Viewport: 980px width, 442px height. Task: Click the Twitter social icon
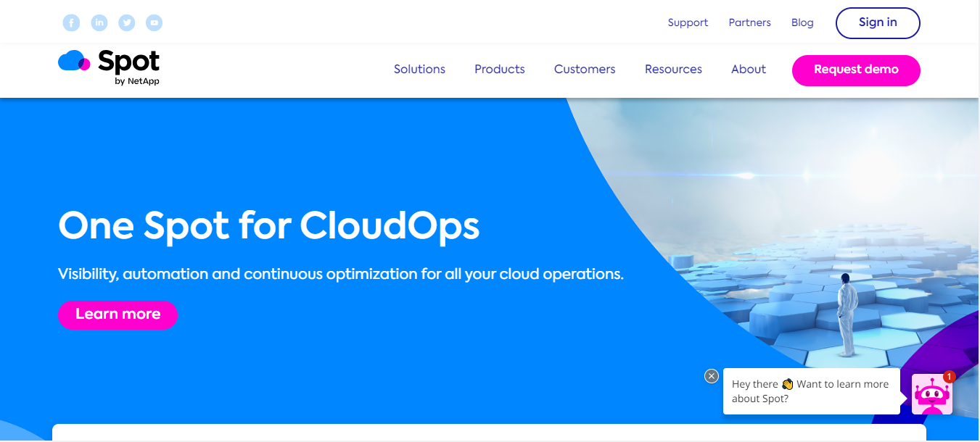pyautogui.click(x=126, y=22)
